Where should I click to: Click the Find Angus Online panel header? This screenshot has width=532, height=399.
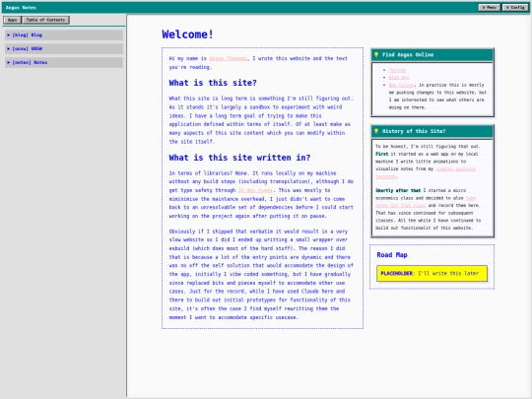pyautogui.click(x=432, y=54)
